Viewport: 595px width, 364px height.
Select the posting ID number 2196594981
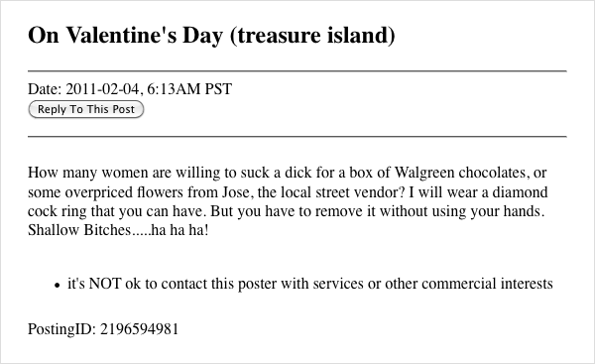coord(139,329)
